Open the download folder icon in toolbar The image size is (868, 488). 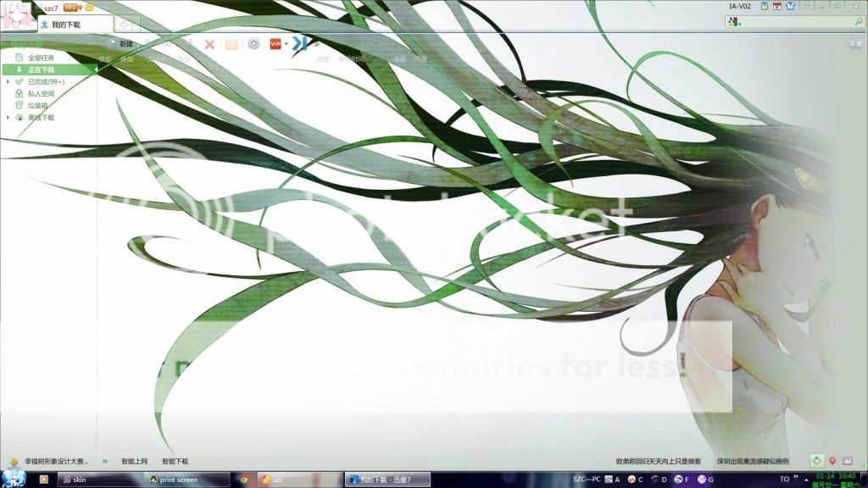(x=231, y=44)
